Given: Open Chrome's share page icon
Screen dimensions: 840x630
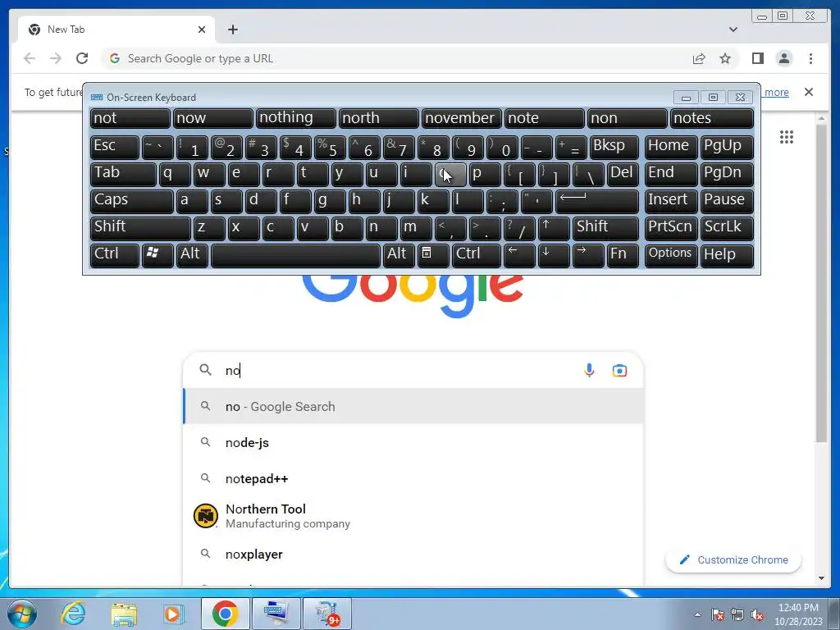Looking at the screenshot, I should [x=699, y=58].
